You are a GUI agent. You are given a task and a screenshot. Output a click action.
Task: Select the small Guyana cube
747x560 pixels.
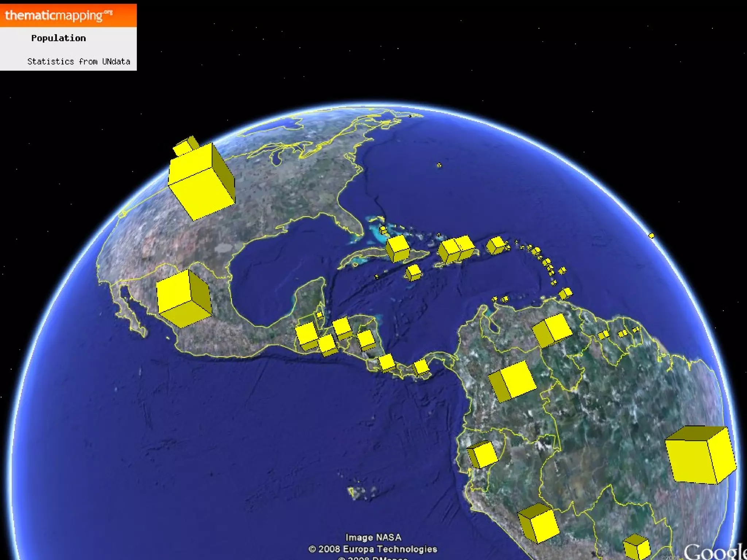pos(604,334)
